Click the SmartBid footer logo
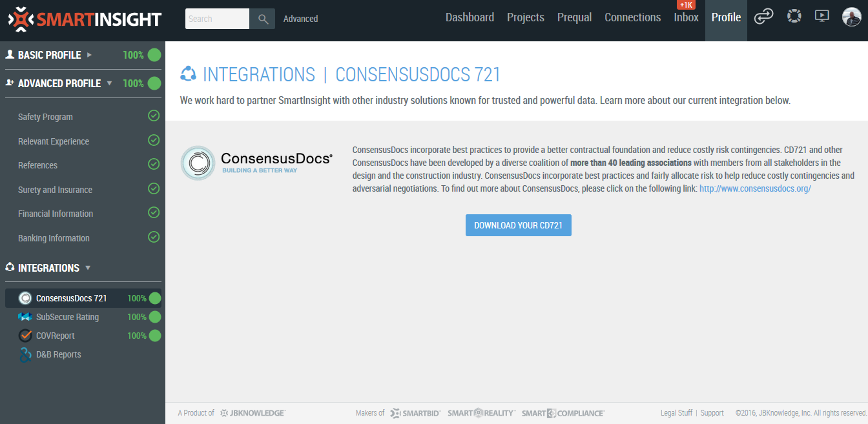This screenshot has width=868, height=424. (x=417, y=413)
